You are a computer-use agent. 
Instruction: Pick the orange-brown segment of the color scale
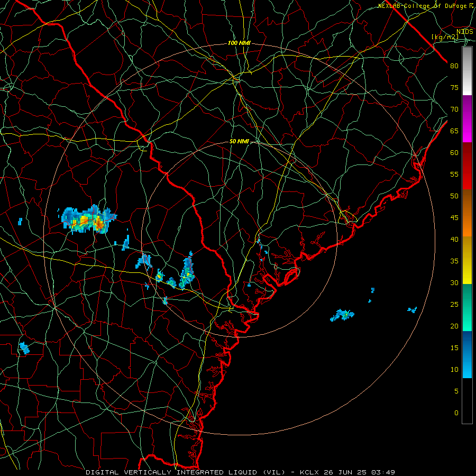coord(467,213)
